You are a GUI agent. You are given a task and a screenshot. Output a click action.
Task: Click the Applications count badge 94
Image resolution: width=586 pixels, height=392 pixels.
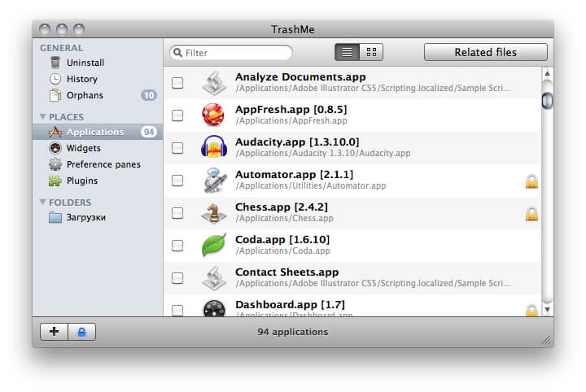[149, 132]
